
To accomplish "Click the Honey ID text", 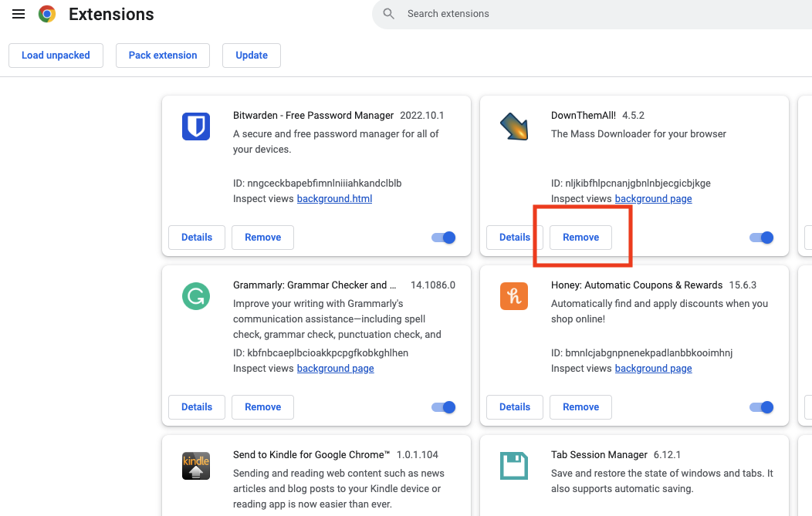I will coord(641,353).
